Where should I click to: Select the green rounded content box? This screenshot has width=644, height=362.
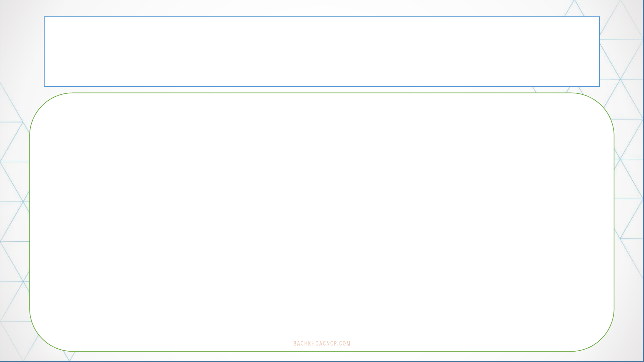[x=321, y=222]
